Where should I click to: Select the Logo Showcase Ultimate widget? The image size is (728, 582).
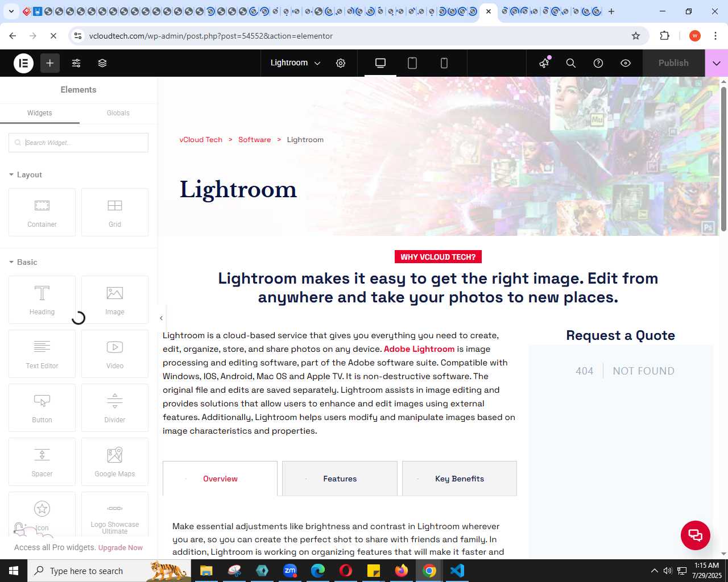click(115, 514)
